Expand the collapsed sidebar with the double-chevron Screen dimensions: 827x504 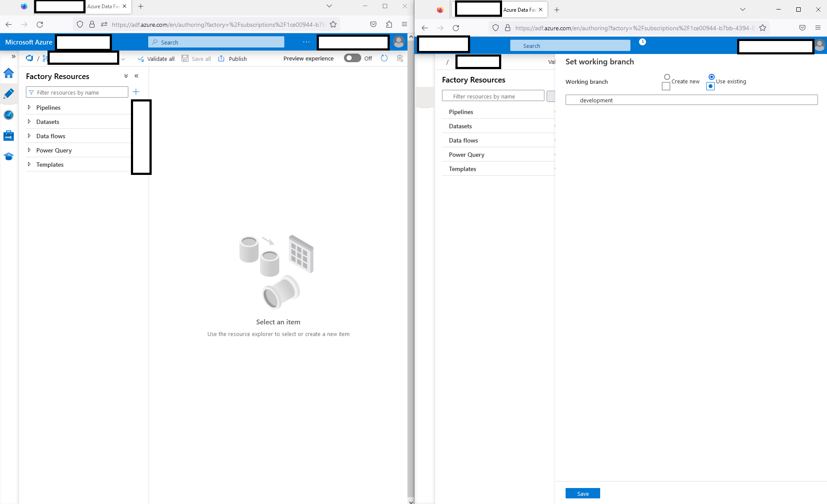13,56
